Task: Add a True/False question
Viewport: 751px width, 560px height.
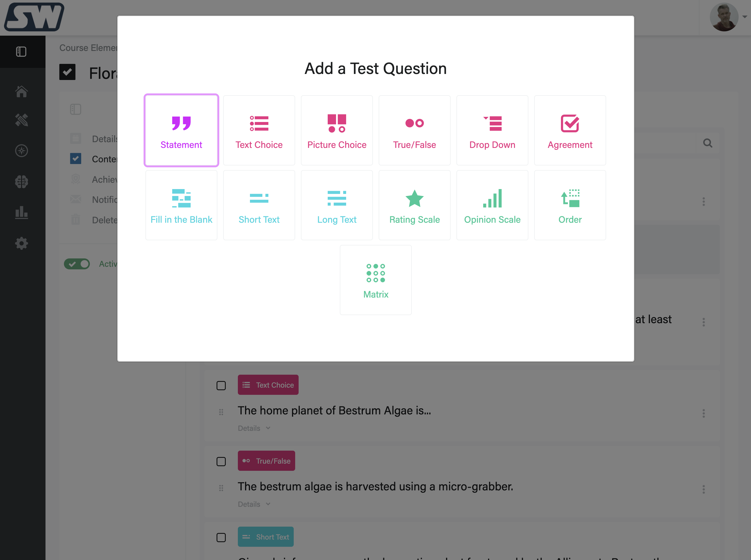Action: pyautogui.click(x=414, y=131)
